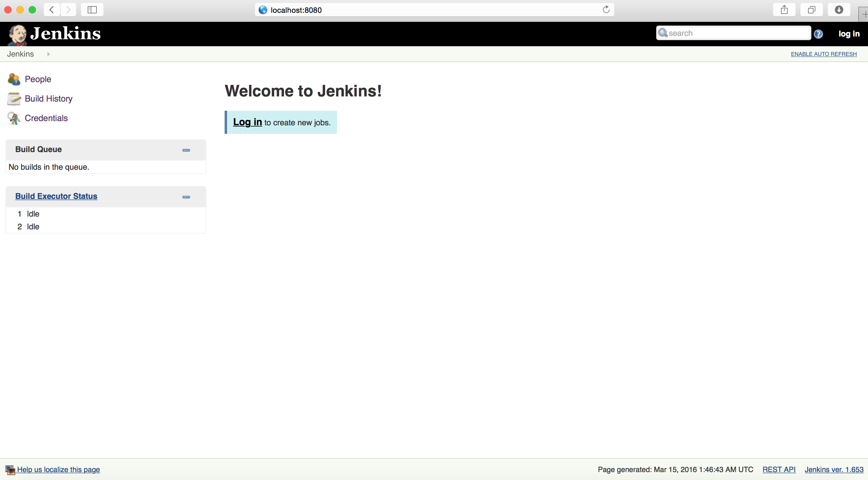Screen dimensions: 868x480
Task: Open Help us localize this page
Action: 58,469
